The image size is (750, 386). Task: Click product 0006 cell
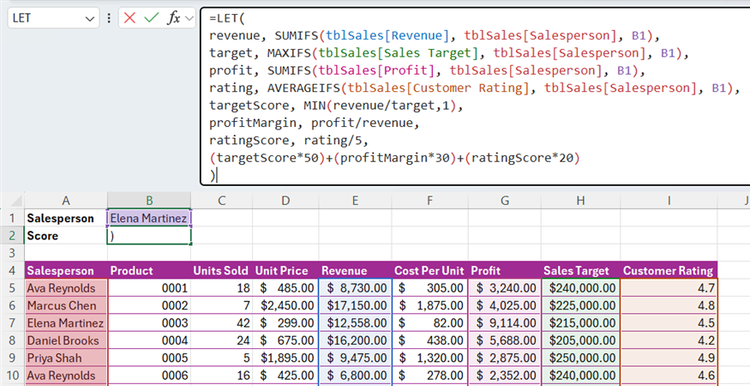[149, 375]
